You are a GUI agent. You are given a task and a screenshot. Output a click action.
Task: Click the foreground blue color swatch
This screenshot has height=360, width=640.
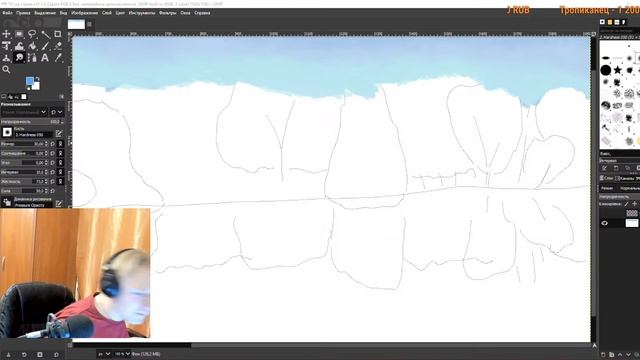coord(29,81)
